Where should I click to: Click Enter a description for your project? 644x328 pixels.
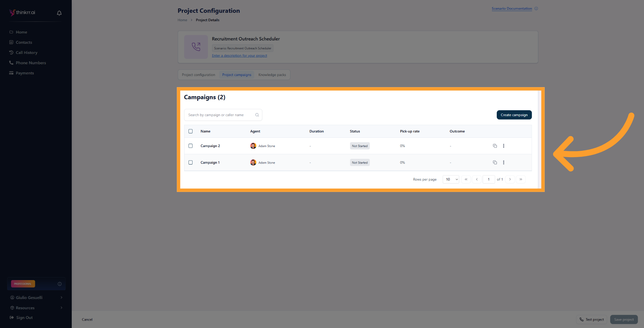(x=239, y=56)
